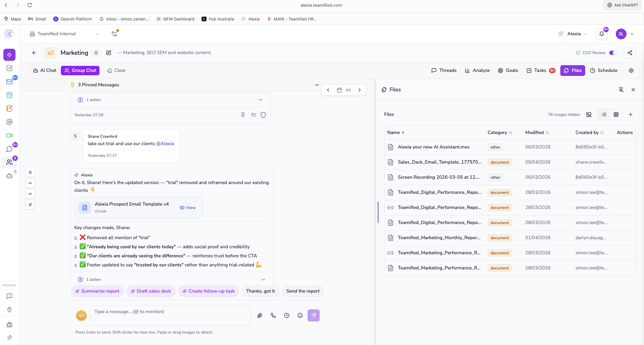Click the message input field
The height and width of the screenshot is (345, 644).
(170, 315)
